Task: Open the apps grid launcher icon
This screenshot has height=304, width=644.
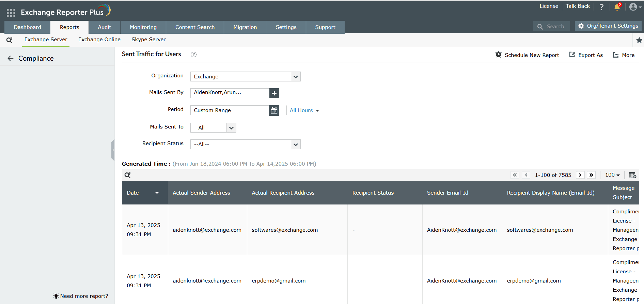Action: point(11,13)
